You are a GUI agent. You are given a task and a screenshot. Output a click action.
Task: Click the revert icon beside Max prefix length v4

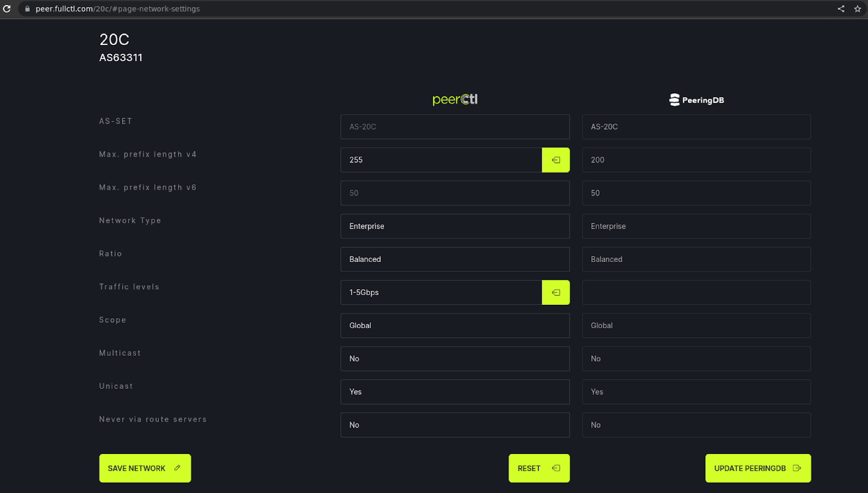tap(556, 159)
